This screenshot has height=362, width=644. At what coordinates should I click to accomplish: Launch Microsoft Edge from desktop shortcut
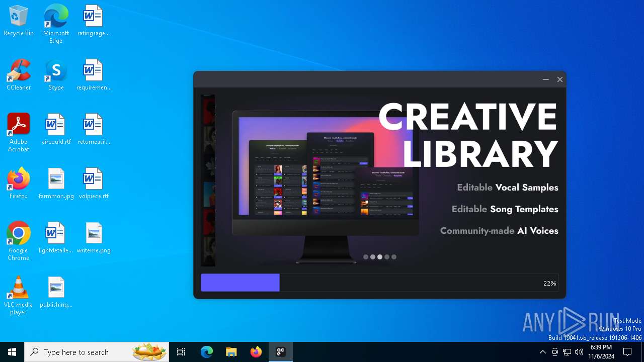(56, 24)
